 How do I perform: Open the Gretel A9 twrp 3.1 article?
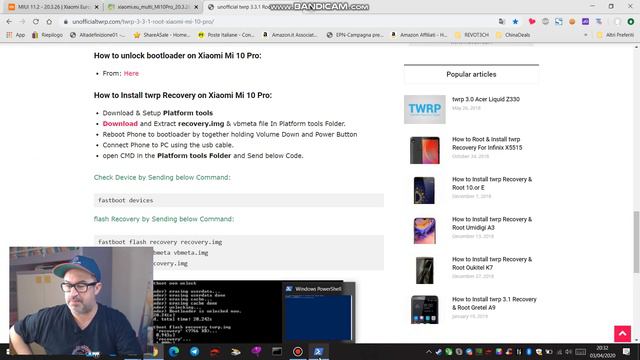494,303
